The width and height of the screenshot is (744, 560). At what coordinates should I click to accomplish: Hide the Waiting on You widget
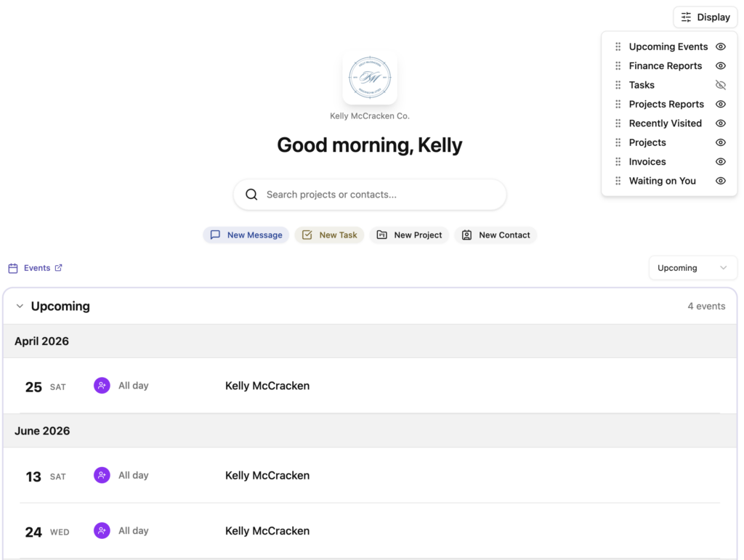coord(720,180)
